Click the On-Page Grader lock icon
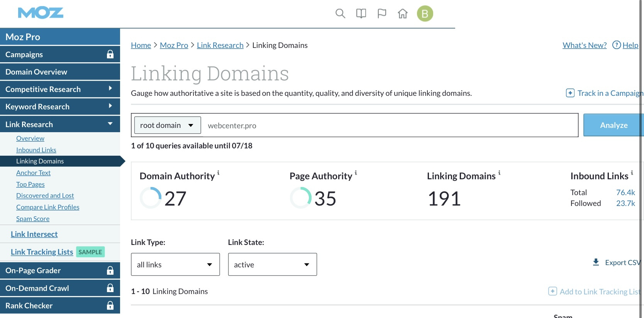Image resolution: width=644 pixels, height=318 pixels. click(110, 270)
